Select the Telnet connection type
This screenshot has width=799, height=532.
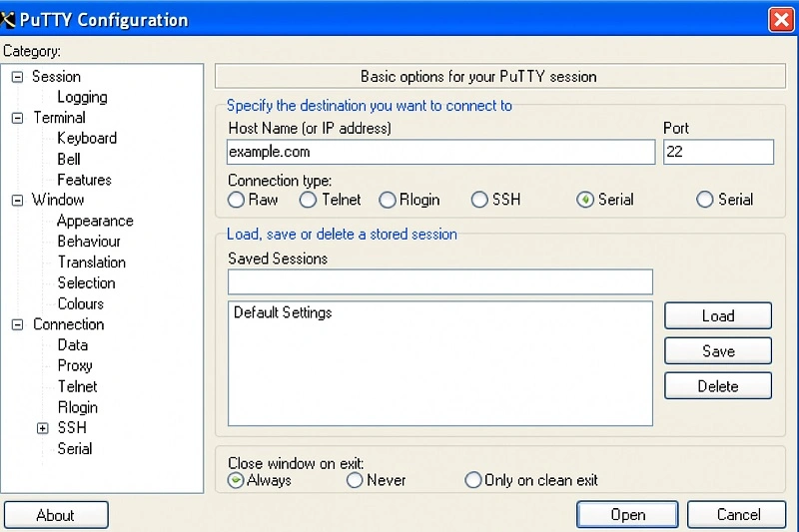click(x=308, y=200)
